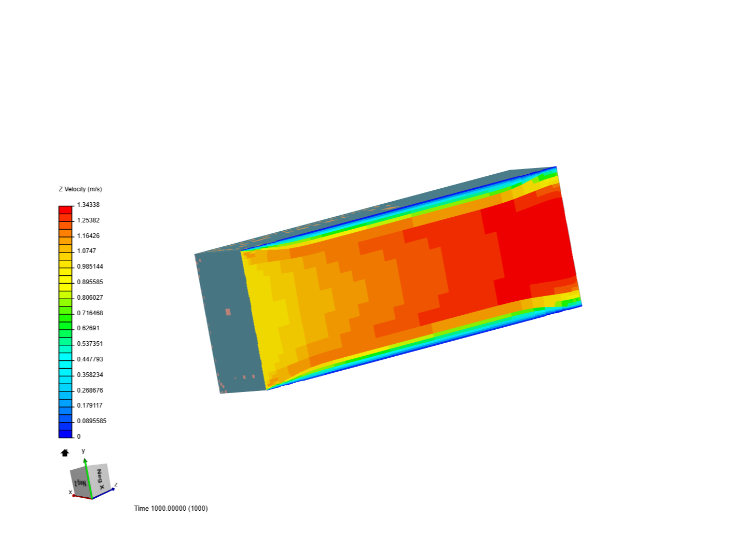Click the bottom dark blue legend swatch
This screenshot has width=747, height=560.
(65, 434)
